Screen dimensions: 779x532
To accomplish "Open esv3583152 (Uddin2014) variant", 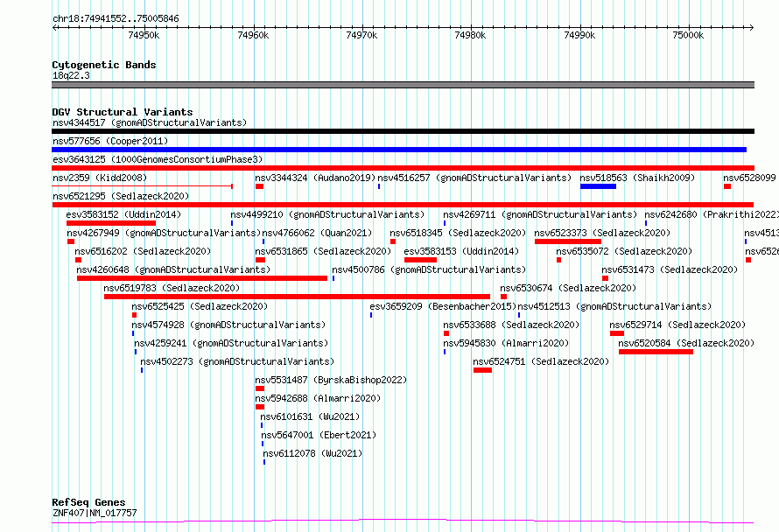I will (123, 214).
